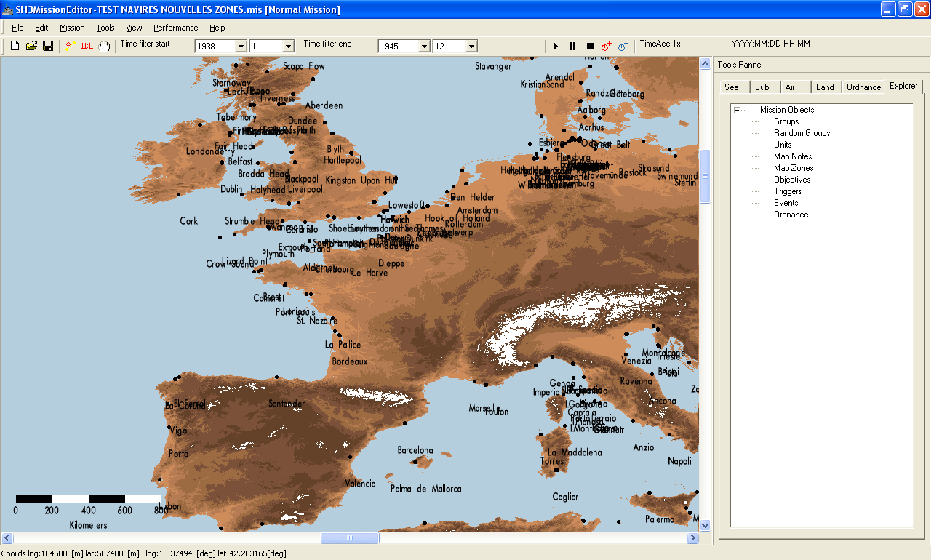
Task: Click the horizontal map scrollbar thumb
Action: [x=350, y=538]
